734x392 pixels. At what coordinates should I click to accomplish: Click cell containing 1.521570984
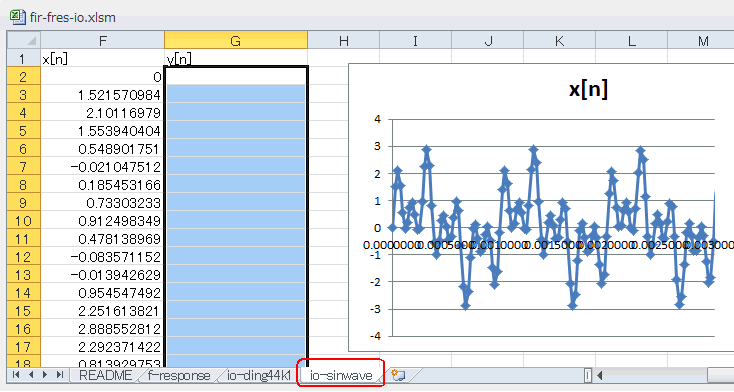tap(103, 95)
